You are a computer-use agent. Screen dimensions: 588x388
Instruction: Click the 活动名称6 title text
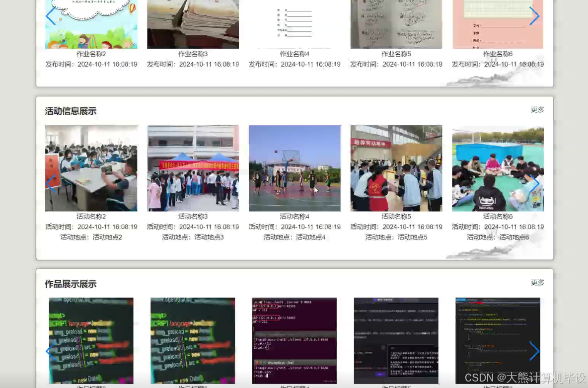[498, 217]
